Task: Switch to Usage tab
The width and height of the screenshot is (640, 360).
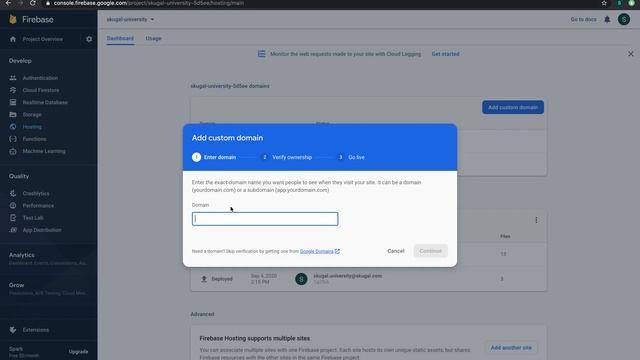Action: (153, 38)
